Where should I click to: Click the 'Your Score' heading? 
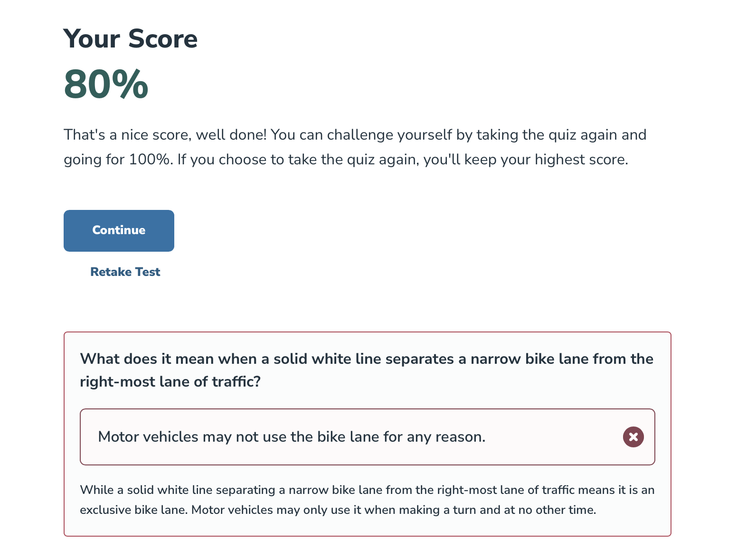(x=130, y=38)
